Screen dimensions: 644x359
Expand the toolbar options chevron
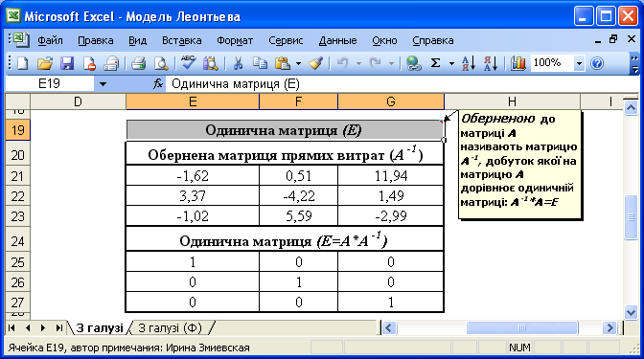pos(635,64)
